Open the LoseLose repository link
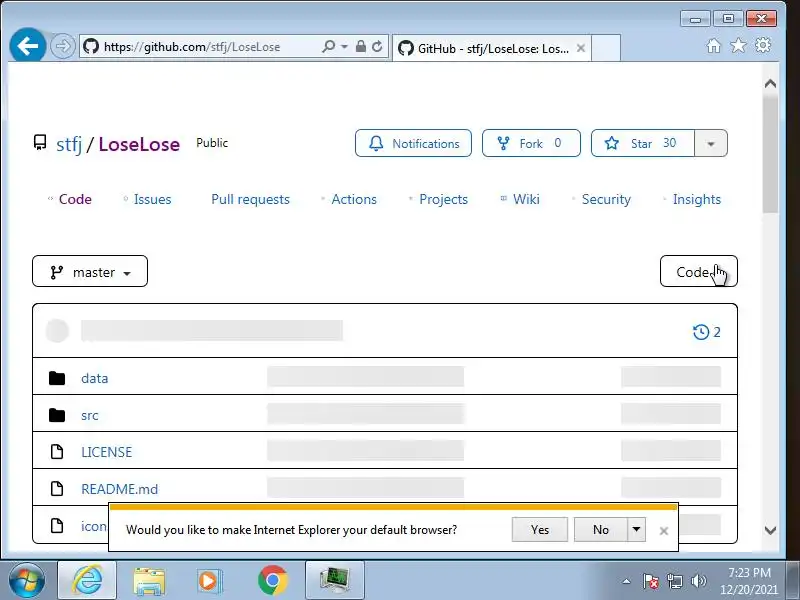The image size is (800, 600). [139, 144]
